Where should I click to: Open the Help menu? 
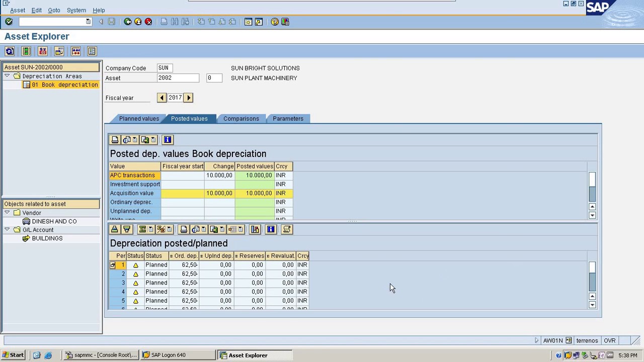click(99, 10)
